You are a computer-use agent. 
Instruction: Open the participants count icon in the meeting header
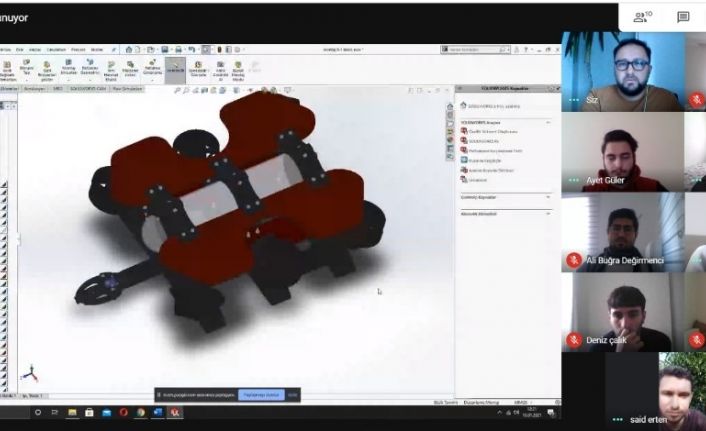645,17
